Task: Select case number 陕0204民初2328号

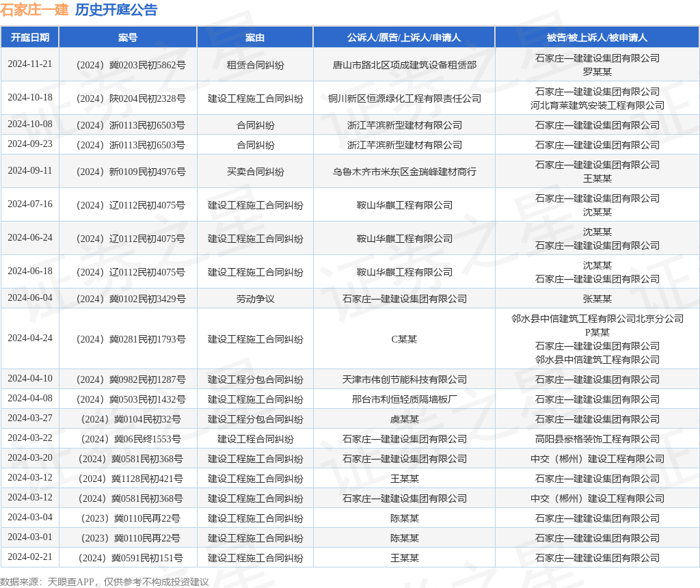Action: point(131,98)
